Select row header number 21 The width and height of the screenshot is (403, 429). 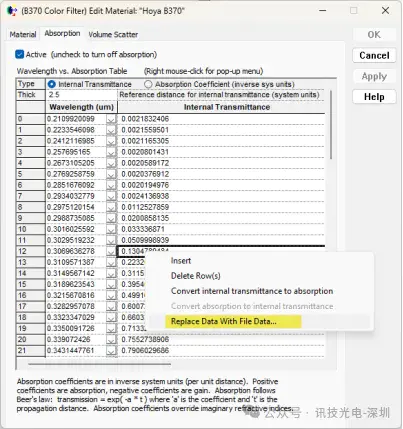point(31,350)
